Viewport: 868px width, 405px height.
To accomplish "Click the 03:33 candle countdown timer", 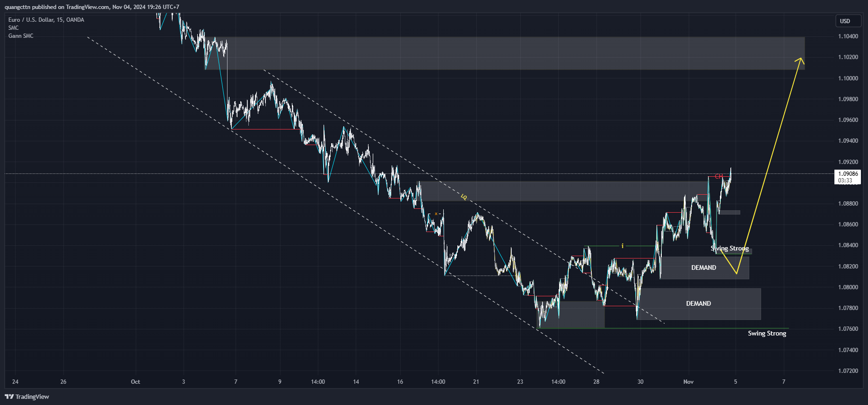I will [845, 181].
